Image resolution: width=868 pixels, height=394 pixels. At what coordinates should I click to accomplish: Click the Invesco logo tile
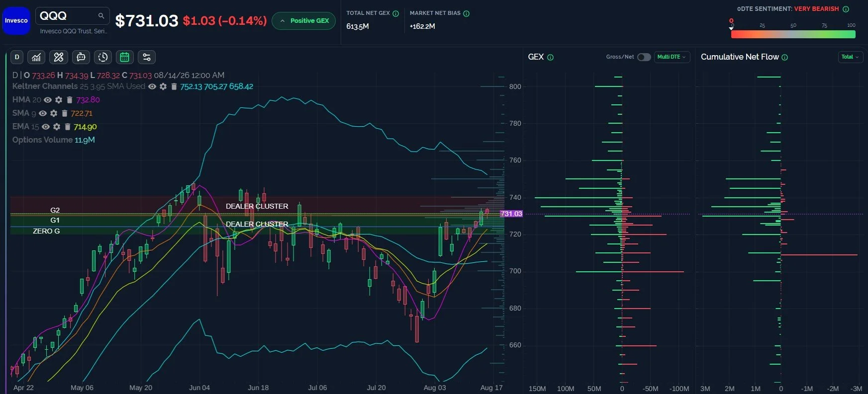tap(16, 20)
